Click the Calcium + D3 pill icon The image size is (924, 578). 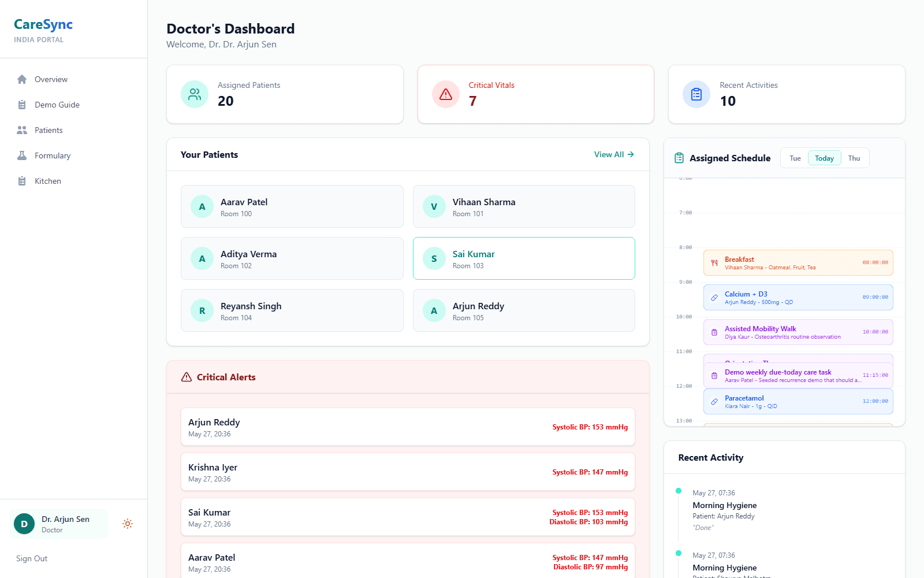coord(714,298)
